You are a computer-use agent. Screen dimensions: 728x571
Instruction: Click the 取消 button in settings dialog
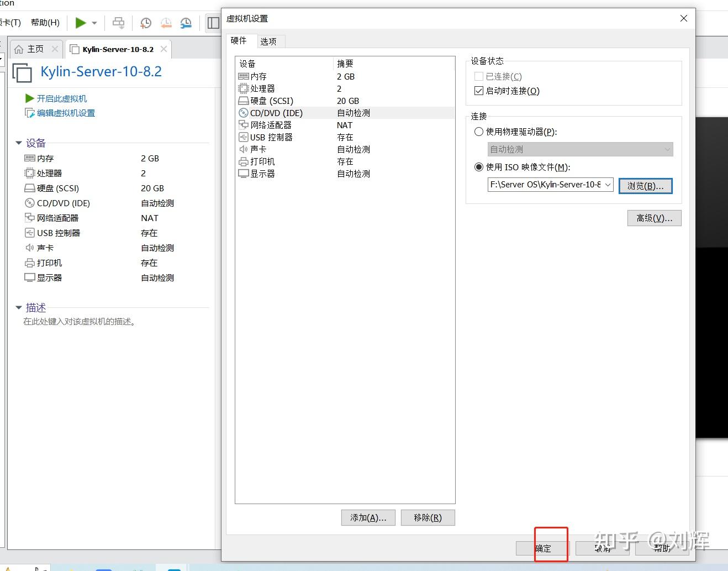tap(603, 548)
